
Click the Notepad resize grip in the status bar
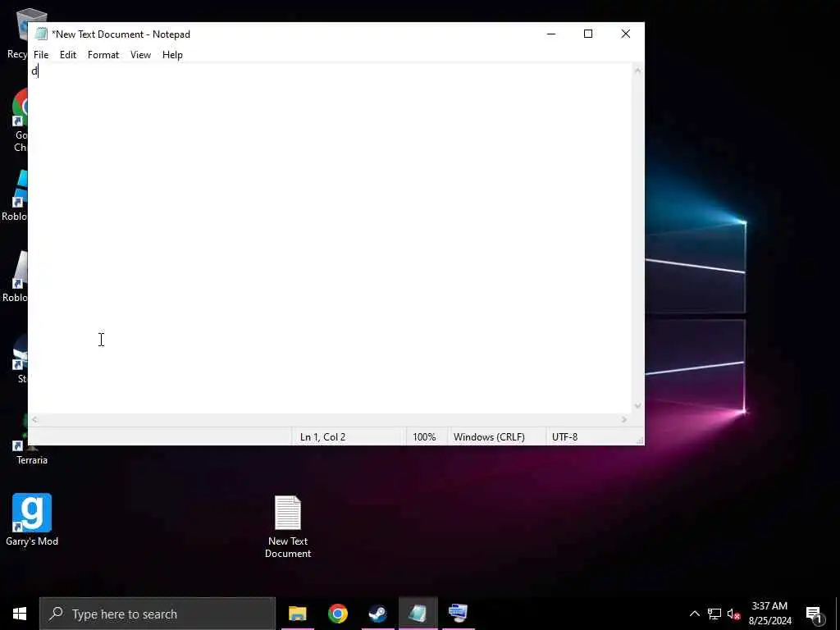pyautogui.click(x=640, y=441)
